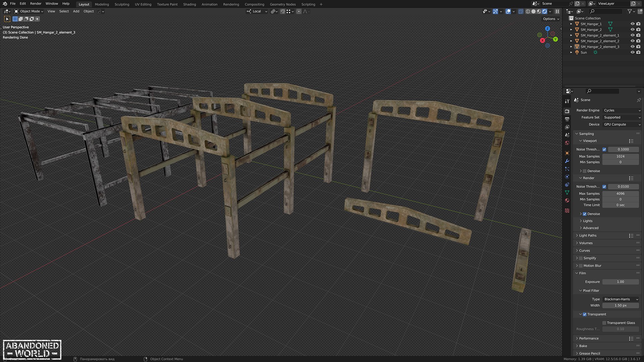The height and width of the screenshot is (362, 644).
Task: Open the Texture properties tab
Action: tap(567, 210)
